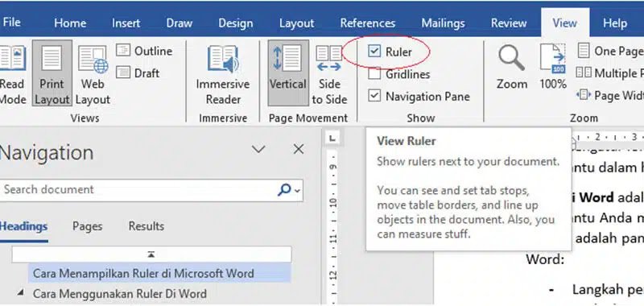Viewport: 644px width, 306px height.
Task: Collapse Cara Menggunakan Ruler Di Word heading
Action: [20, 293]
